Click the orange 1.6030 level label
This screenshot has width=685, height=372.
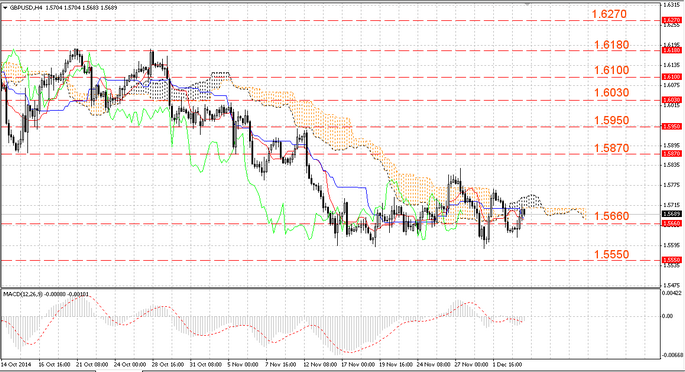612,93
